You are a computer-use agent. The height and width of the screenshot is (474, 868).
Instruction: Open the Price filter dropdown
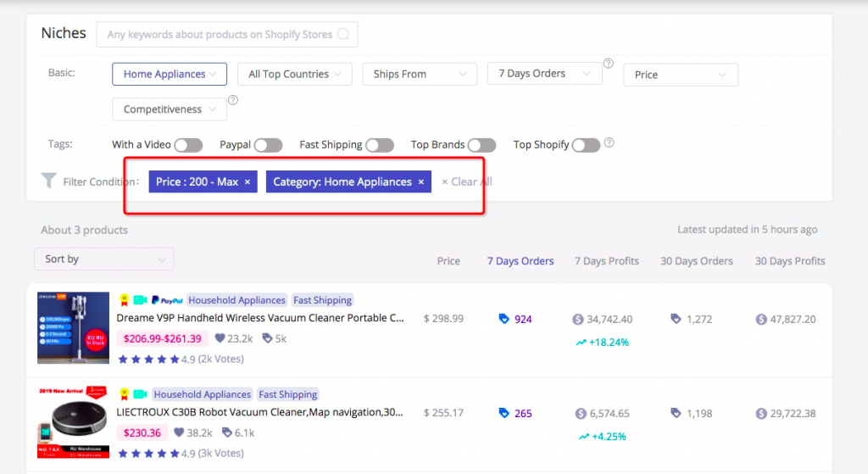(x=681, y=75)
